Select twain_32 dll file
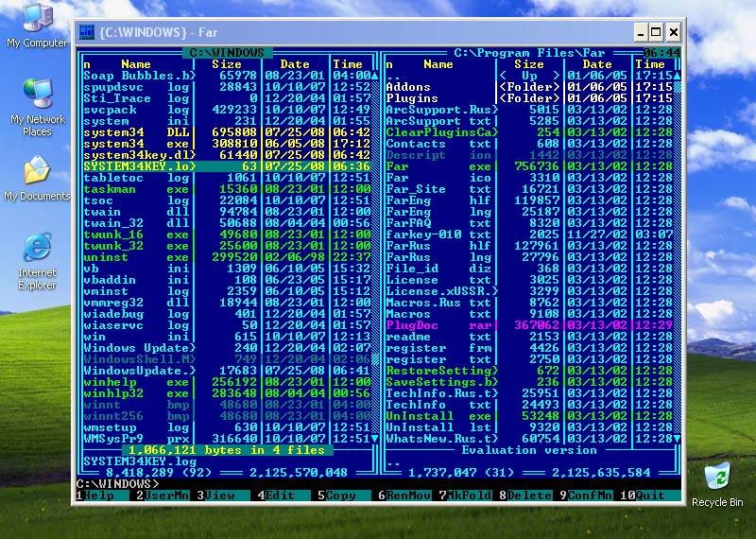This screenshot has width=756, height=539. click(227, 223)
